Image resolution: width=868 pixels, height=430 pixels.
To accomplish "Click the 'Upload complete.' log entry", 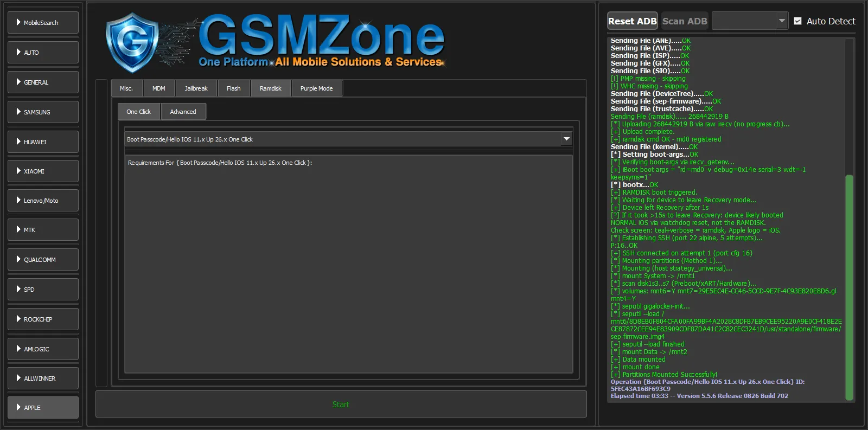I will pos(643,132).
